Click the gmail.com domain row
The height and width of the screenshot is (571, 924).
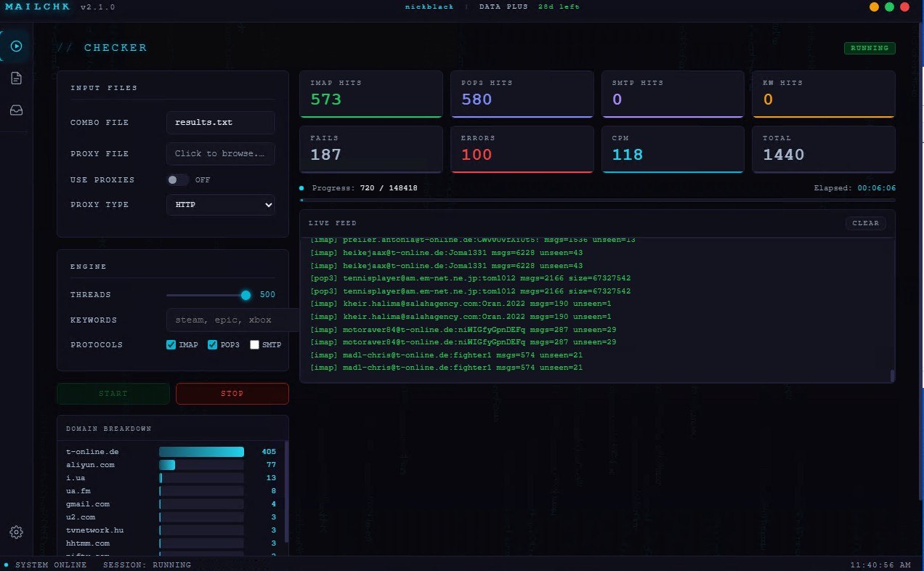click(x=171, y=504)
